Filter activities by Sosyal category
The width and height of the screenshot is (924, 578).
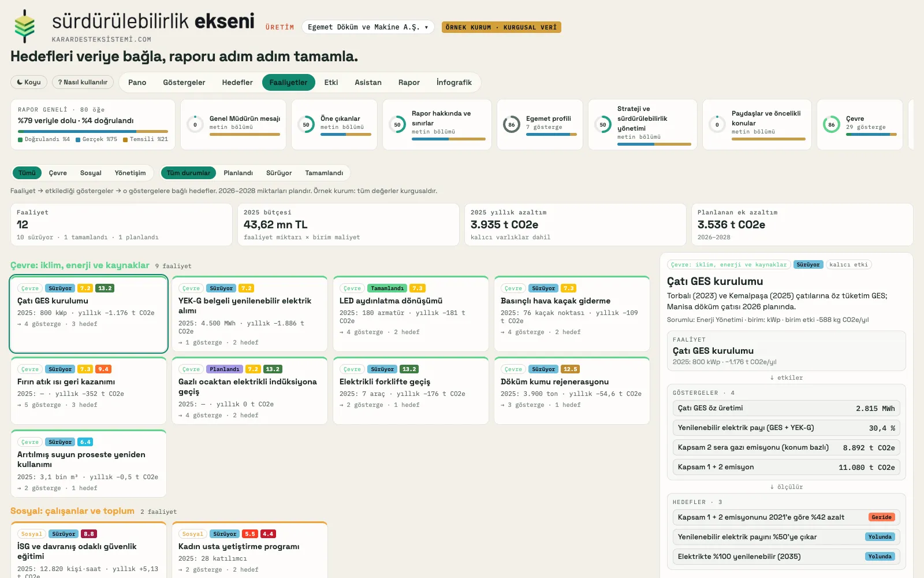tap(91, 173)
